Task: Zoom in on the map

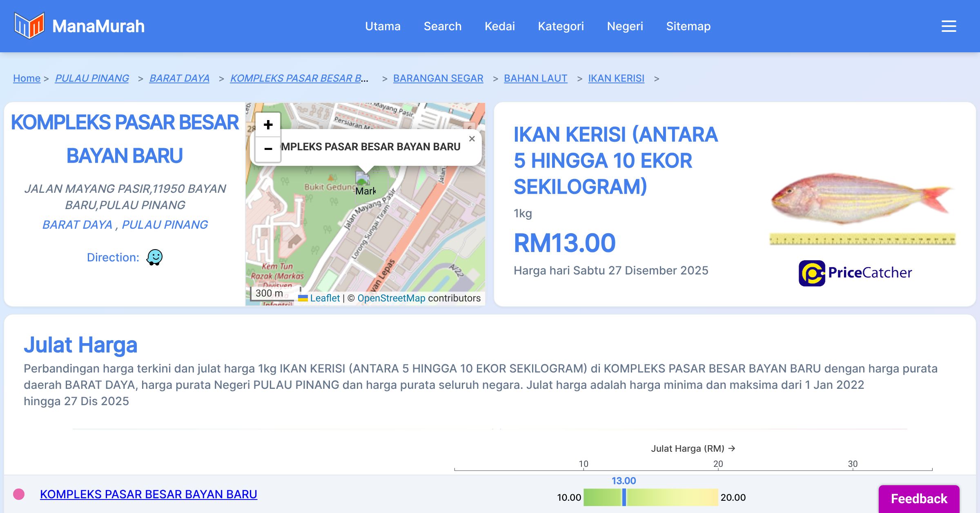Action: click(268, 125)
